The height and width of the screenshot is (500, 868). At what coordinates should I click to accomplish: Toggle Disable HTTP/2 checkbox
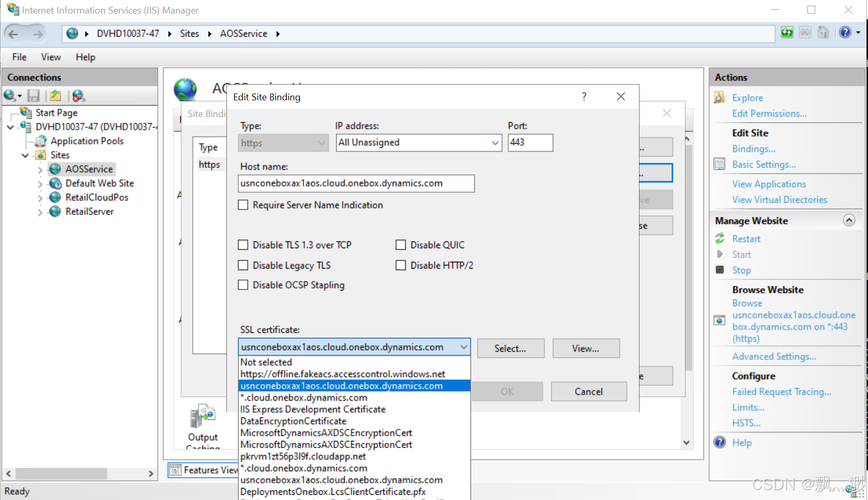(x=401, y=265)
